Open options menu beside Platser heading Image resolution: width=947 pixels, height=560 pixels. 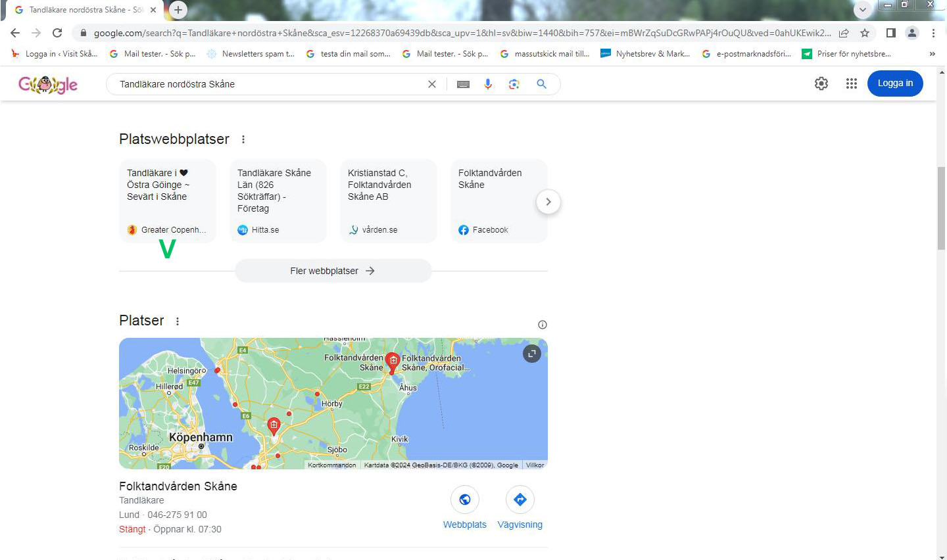(178, 321)
